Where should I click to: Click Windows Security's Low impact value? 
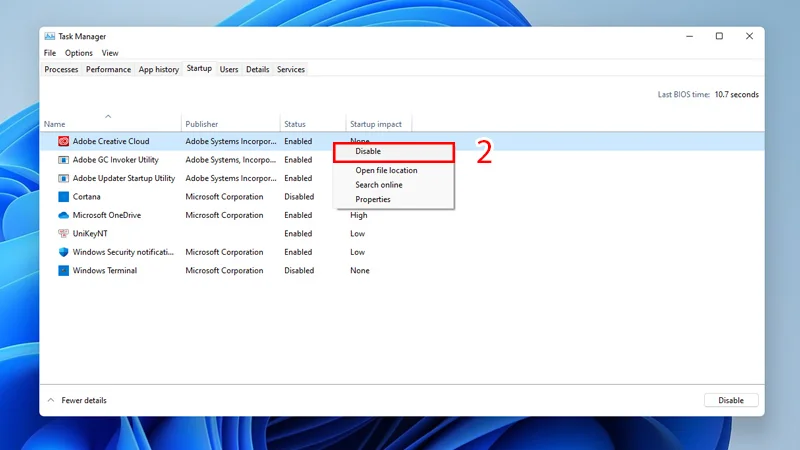tap(358, 252)
